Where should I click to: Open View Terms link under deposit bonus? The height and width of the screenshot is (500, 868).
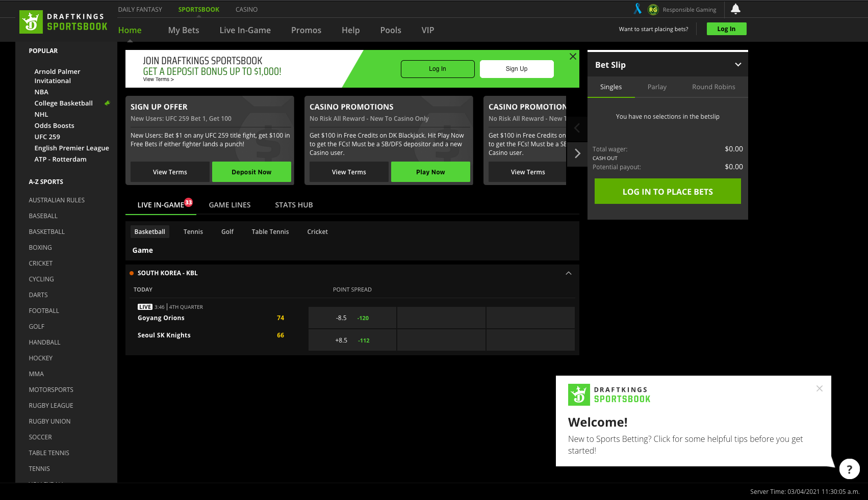pos(159,80)
